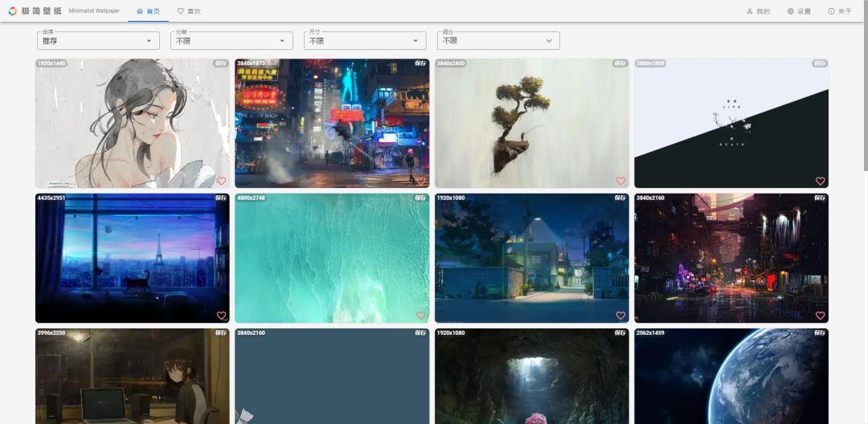Click the Minimalist Wallpaper site title

(x=94, y=11)
